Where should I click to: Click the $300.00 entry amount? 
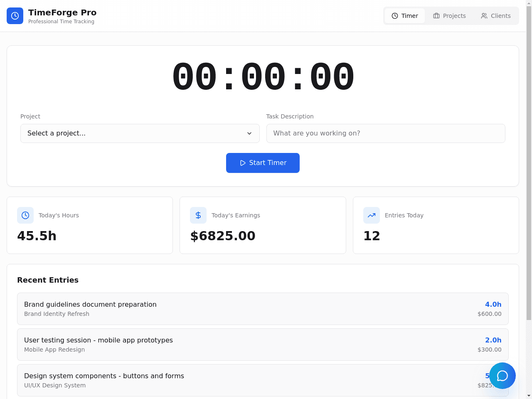tap(490, 350)
